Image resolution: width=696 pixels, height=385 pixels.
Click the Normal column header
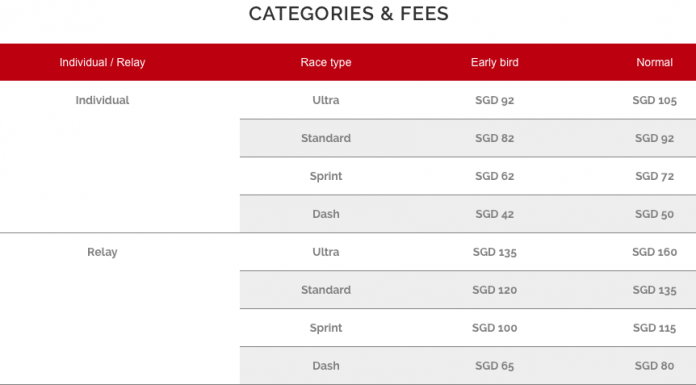click(654, 62)
